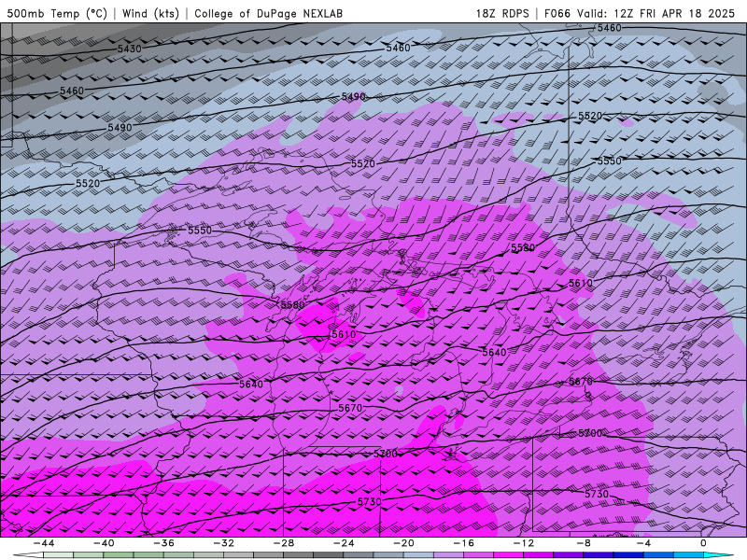Image resolution: width=747 pixels, height=560 pixels.
Task: Click the -4 color scale label
Action: tap(643, 543)
